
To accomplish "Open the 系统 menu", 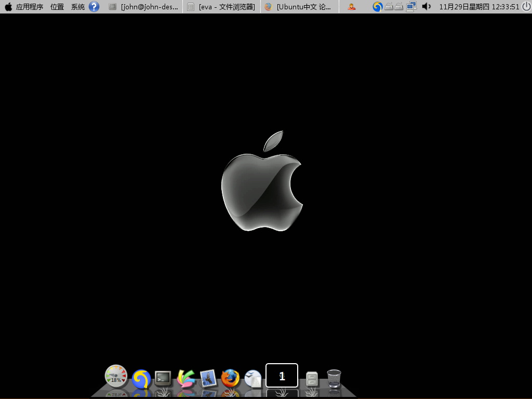I will coord(78,7).
